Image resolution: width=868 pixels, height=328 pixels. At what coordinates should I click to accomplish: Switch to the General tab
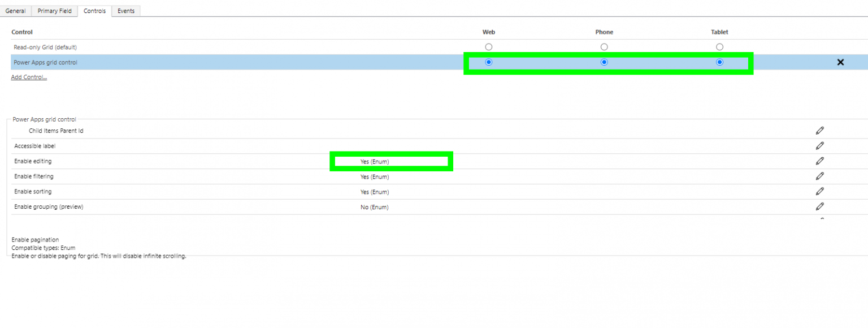15,10
